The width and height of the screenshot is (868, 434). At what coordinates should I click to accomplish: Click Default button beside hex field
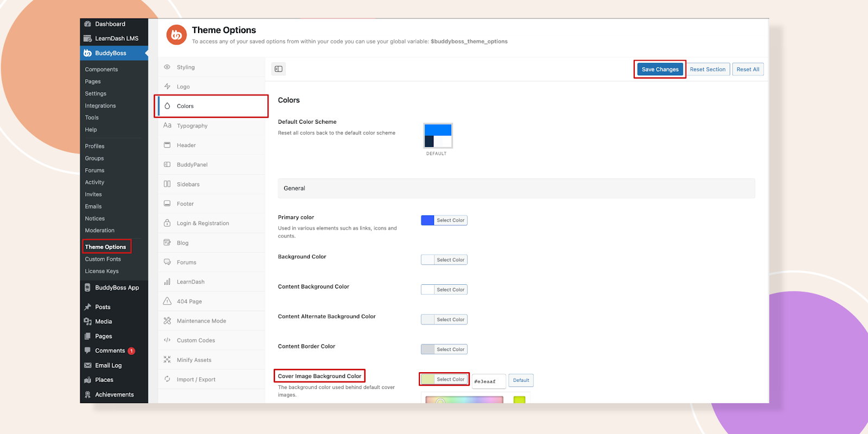coord(521,380)
